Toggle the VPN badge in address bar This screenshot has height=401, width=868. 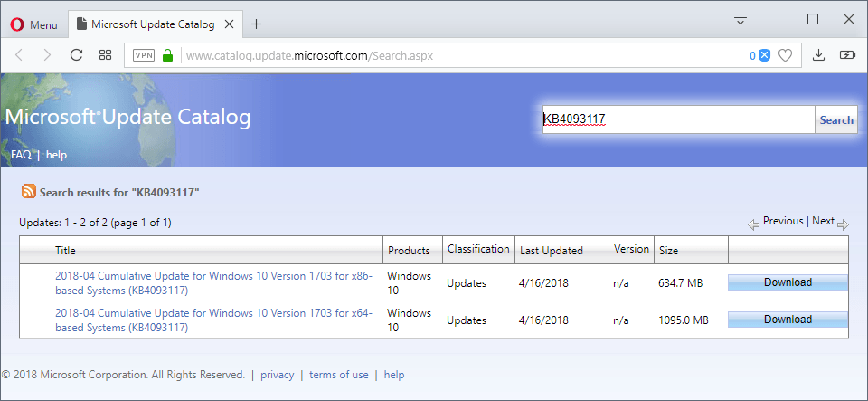[x=144, y=55]
